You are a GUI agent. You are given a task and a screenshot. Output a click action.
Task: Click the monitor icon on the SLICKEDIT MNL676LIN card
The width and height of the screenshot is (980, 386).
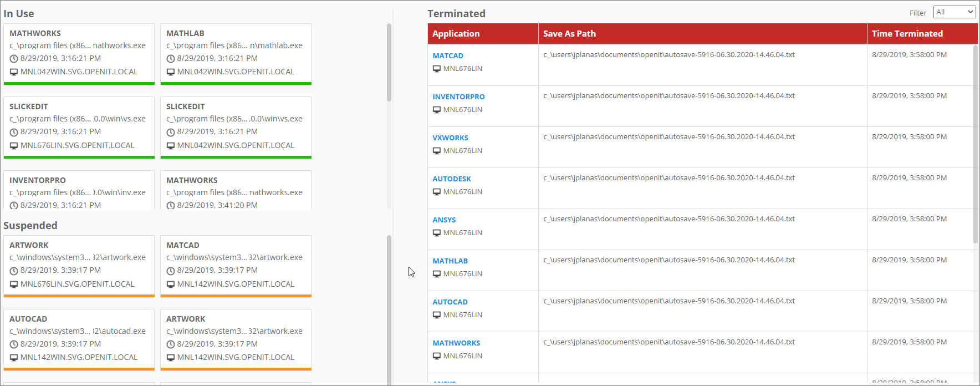[14, 146]
